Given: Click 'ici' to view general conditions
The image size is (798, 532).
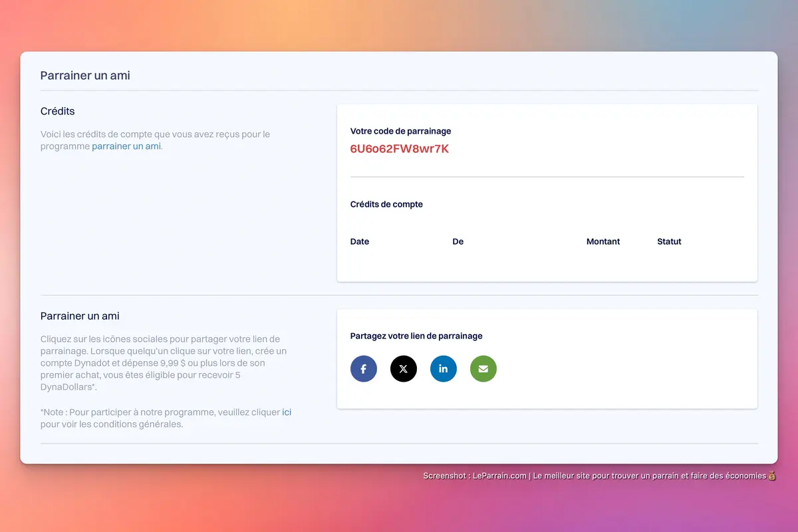Looking at the screenshot, I should pyautogui.click(x=287, y=412).
